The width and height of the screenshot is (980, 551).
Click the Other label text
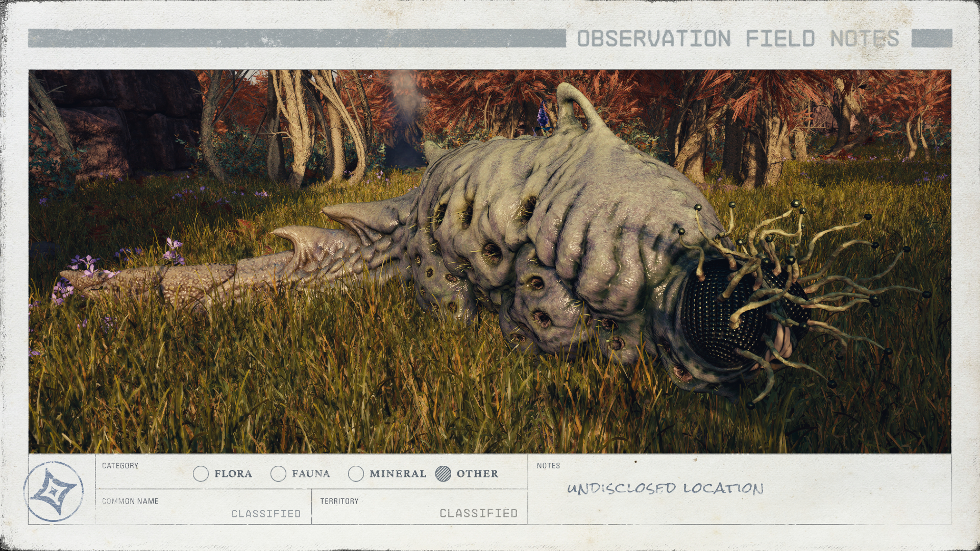477,474
